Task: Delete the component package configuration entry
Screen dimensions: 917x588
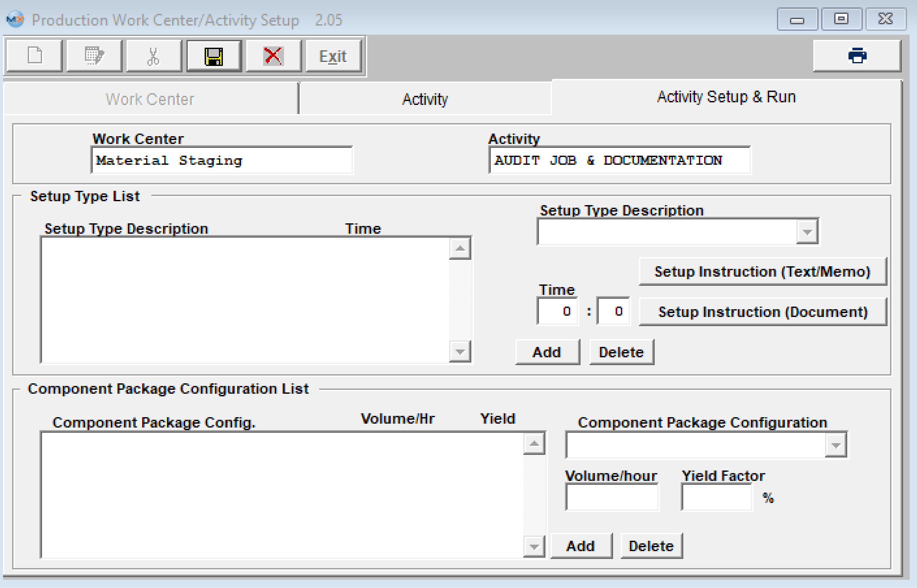Action: pyautogui.click(x=651, y=546)
